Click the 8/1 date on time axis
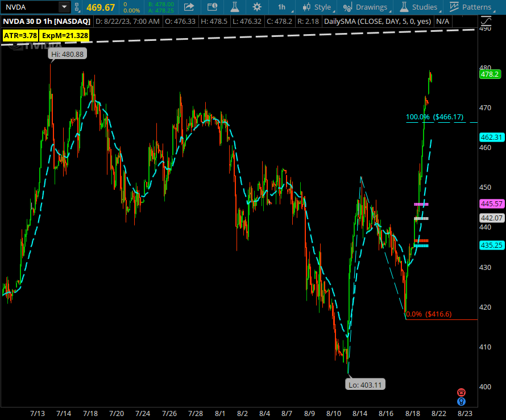This screenshot has height=420, width=506. coord(220,414)
